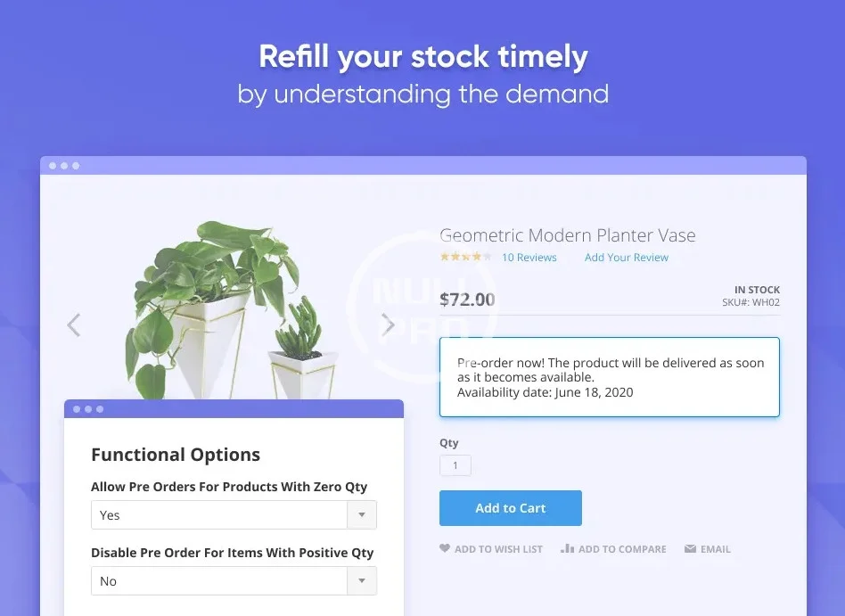845x616 pixels.
Task: Click the email envelope icon
Action: tap(690, 549)
